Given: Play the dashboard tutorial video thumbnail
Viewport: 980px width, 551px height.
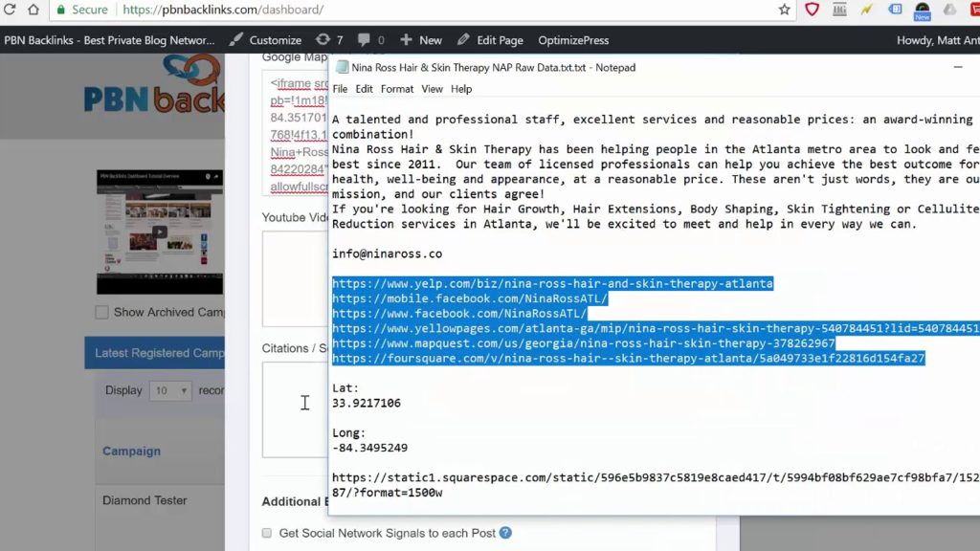Looking at the screenshot, I should tap(160, 231).
